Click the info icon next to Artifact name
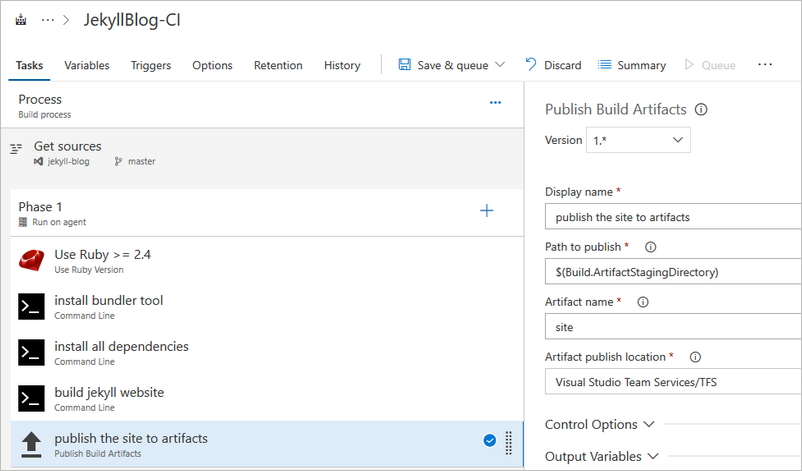Screen dimensions: 802x471 [x=642, y=302]
